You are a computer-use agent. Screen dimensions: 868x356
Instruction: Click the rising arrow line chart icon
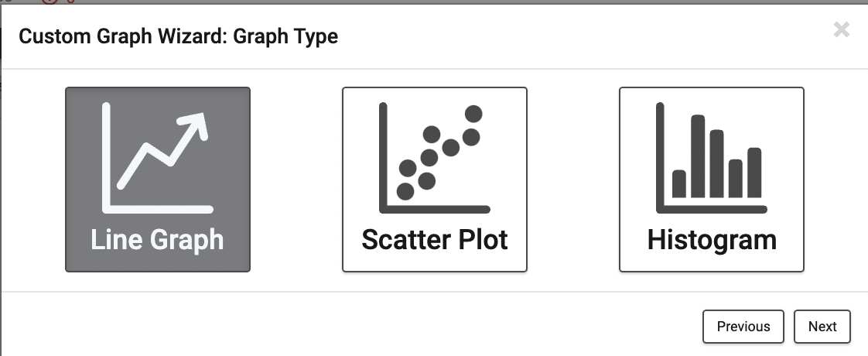[158, 158]
